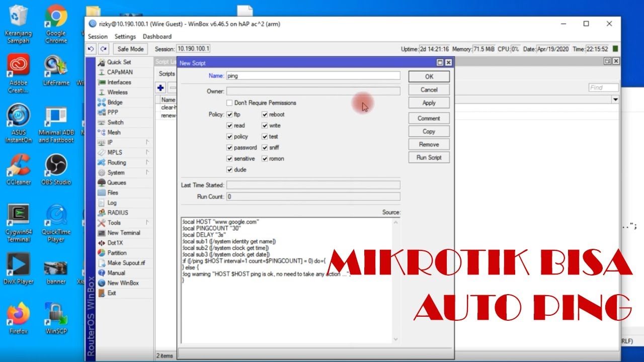
Task: Uncheck the reboot policy
Action: (x=265, y=115)
